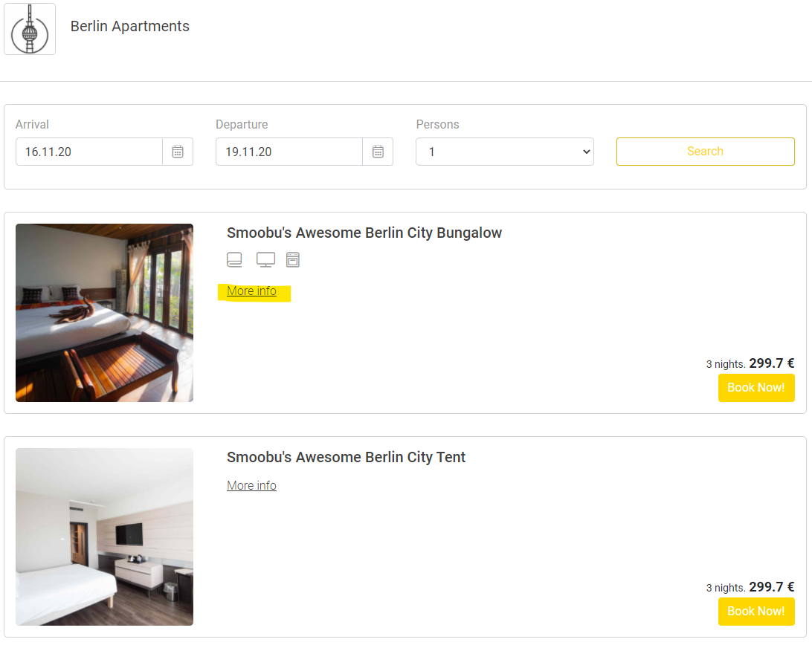This screenshot has width=812, height=645.
Task: Open More info for Berlin City Tent
Action: (251, 485)
